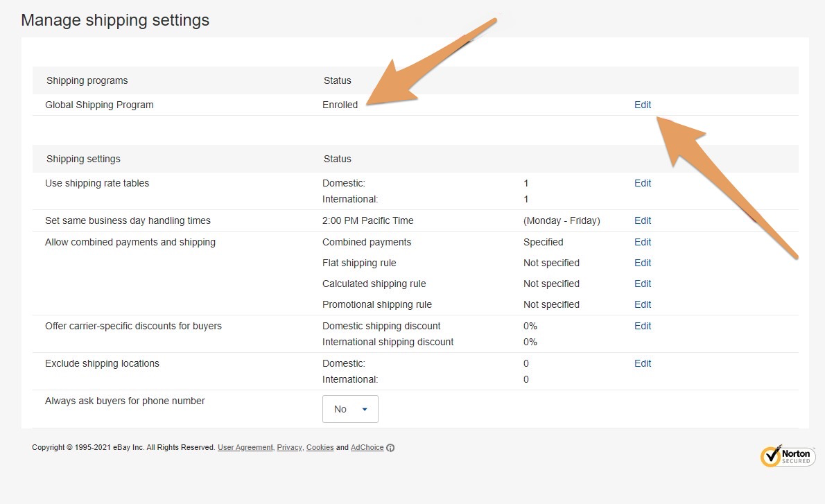Edit the Promotional shipping rule
Image resolution: width=825 pixels, height=504 pixels.
643,304
